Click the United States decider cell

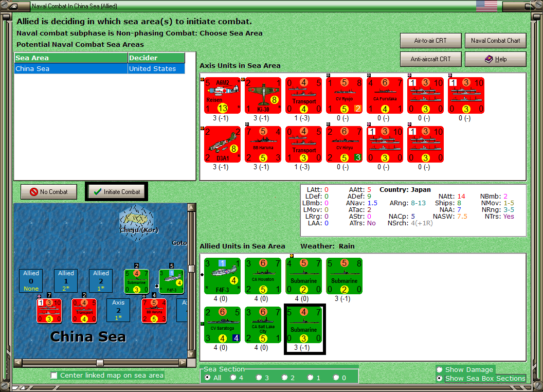[156, 68]
